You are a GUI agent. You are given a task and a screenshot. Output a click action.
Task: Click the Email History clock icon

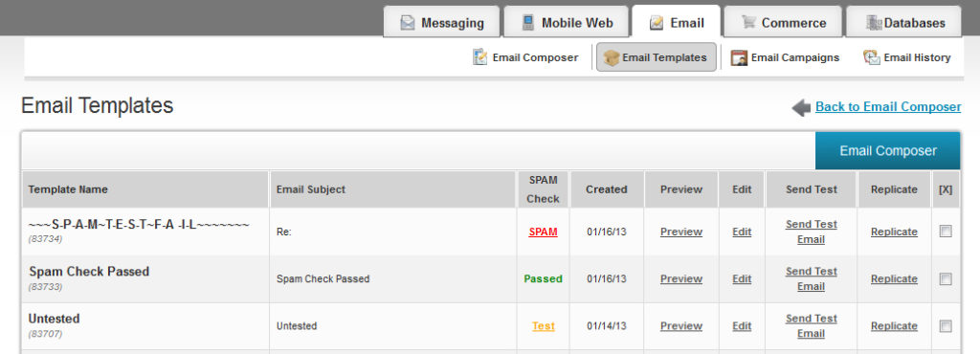tap(871, 56)
